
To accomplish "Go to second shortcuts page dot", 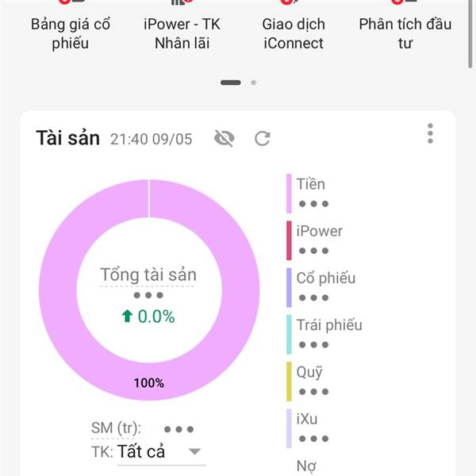I will click(254, 83).
